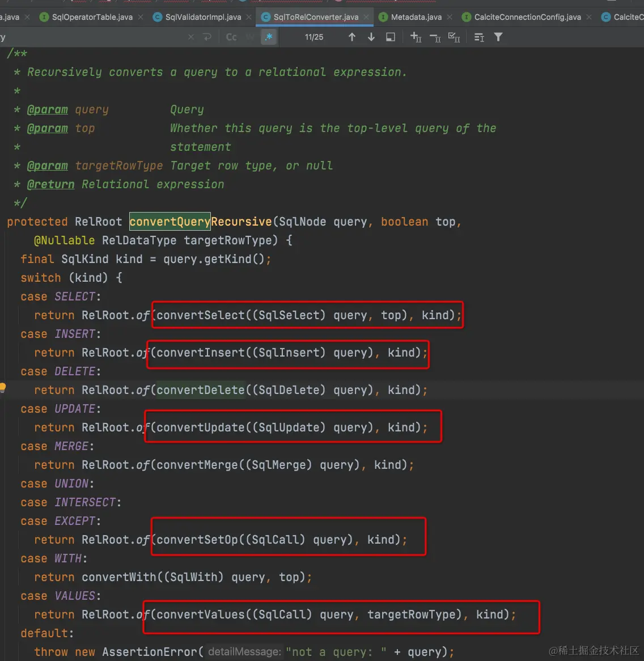
Task: Click the 'case VALUES:' line
Action: tap(61, 596)
